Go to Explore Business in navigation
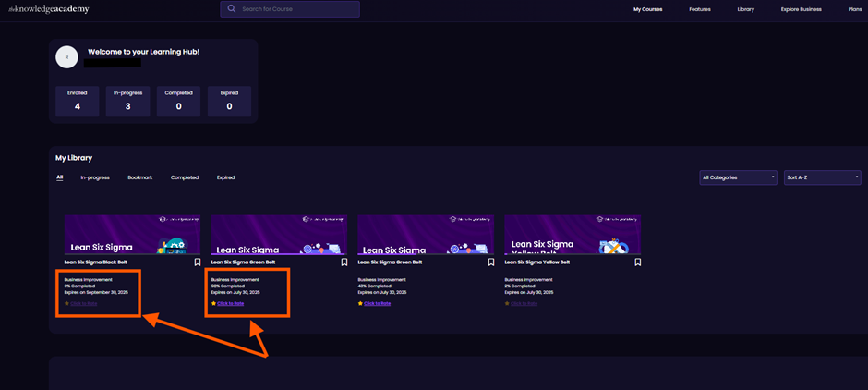Viewport: 868px width, 390px height. coord(801,9)
